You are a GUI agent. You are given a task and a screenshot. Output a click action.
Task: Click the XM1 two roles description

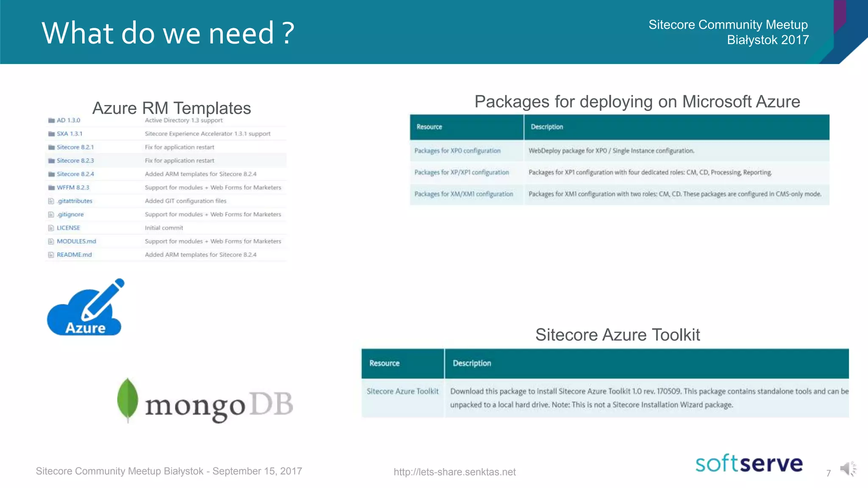point(675,194)
